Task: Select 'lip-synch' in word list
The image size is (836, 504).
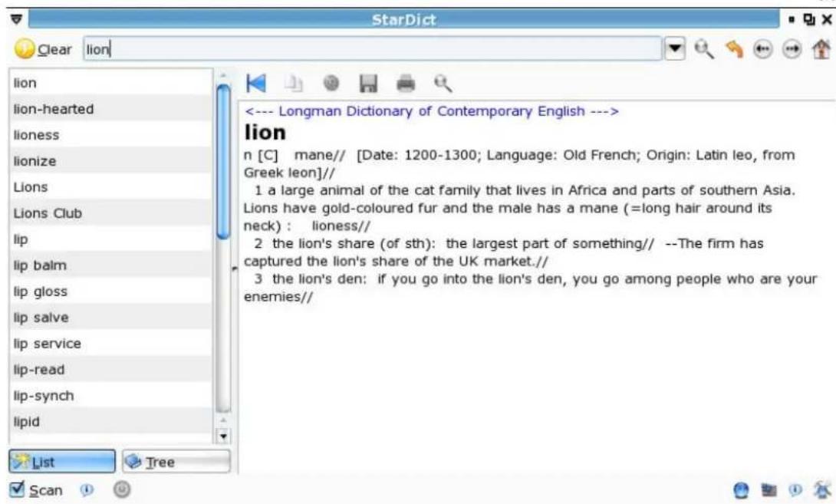Action: point(110,397)
